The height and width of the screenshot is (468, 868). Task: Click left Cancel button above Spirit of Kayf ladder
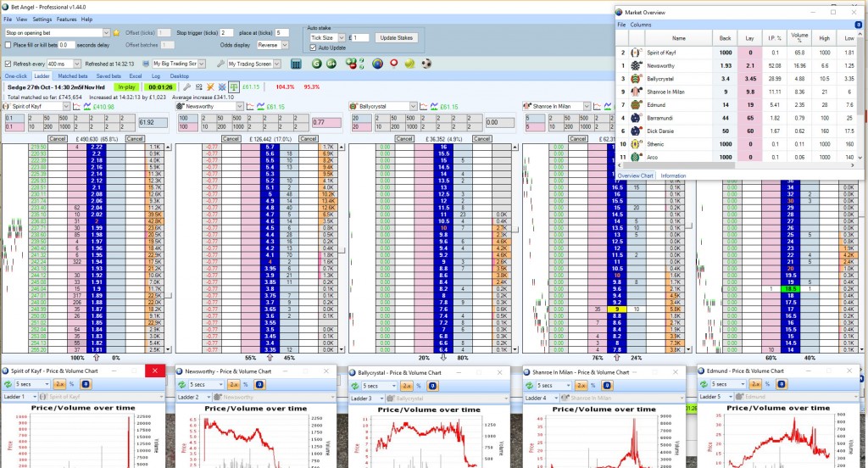(x=58, y=138)
